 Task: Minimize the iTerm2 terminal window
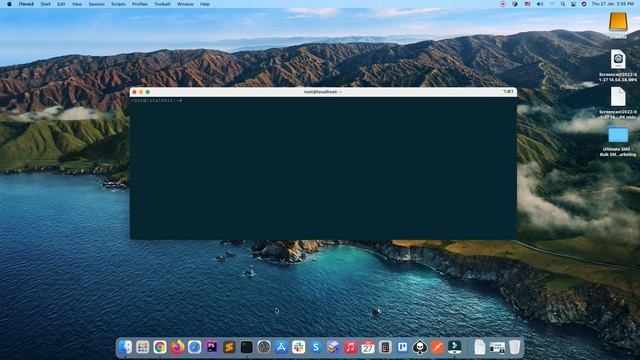point(141,92)
